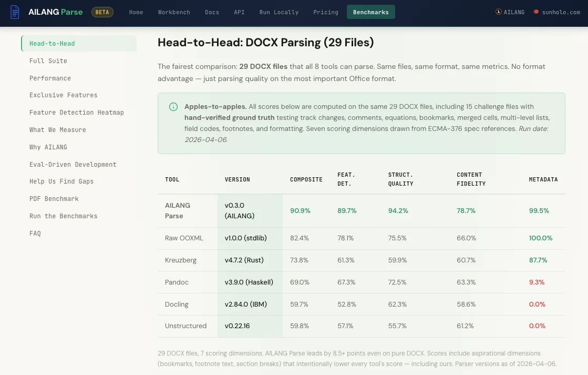588x375 pixels.
Task: Click the Run the Benchmarks sidebar item
Action: (x=63, y=216)
